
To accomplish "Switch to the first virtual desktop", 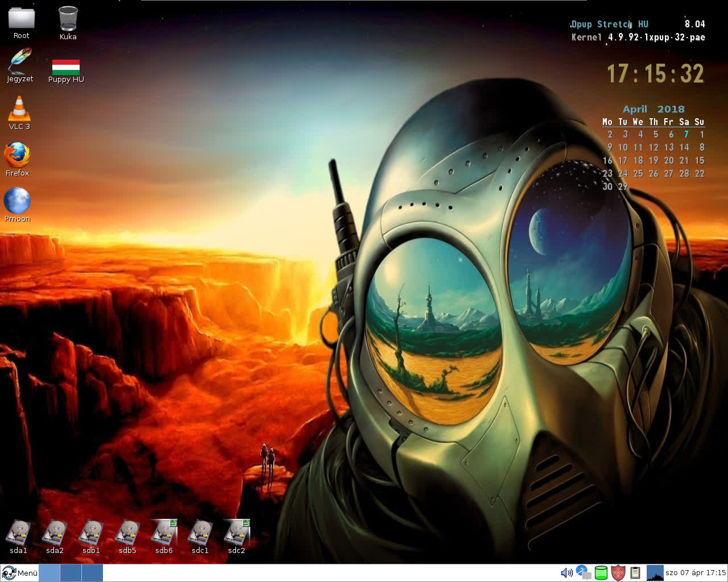I will (49, 573).
